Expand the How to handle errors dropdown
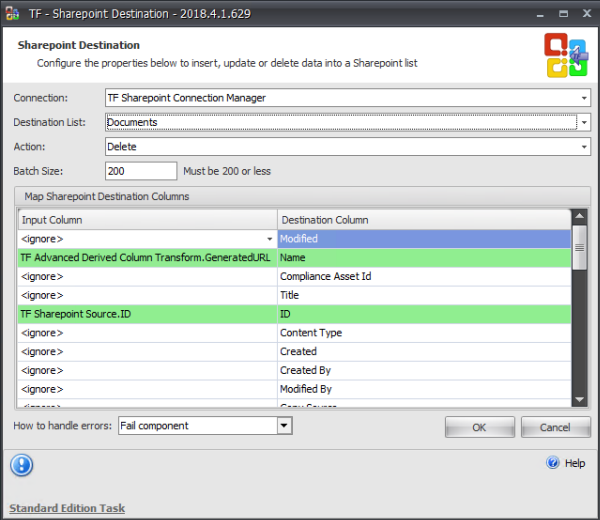600x520 pixels. click(x=284, y=425)
